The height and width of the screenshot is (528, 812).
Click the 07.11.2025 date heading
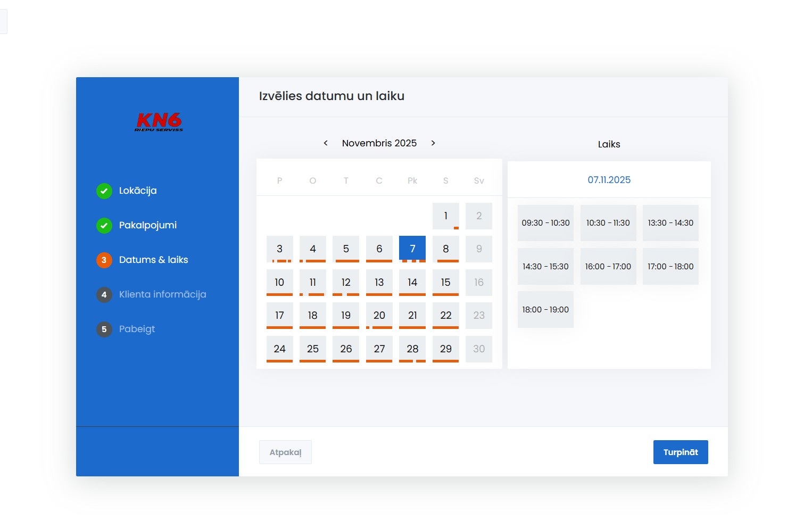[609, 180]
